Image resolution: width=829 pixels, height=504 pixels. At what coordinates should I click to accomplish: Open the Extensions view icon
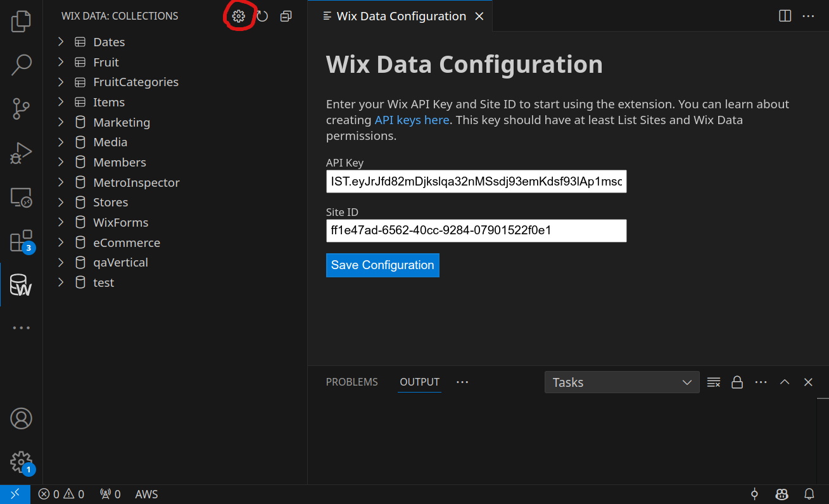[21, 241]
